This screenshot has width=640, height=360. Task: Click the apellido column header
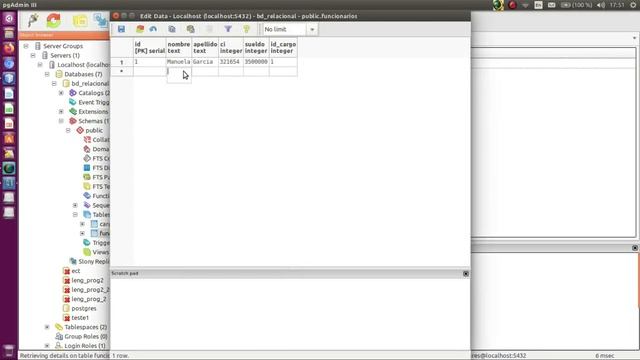205,47
